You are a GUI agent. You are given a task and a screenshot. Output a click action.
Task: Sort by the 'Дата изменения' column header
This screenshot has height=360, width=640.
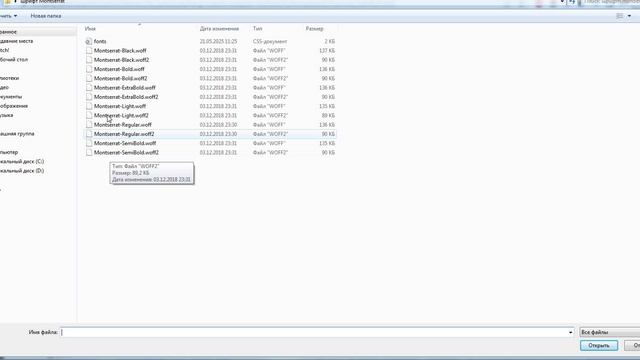click(219, 29)
